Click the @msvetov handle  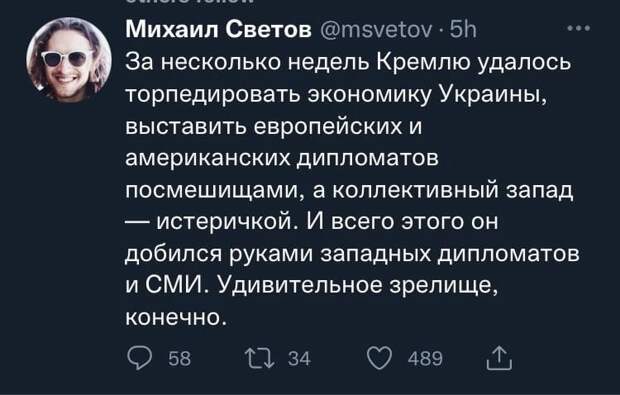click(x=376, y=30)
